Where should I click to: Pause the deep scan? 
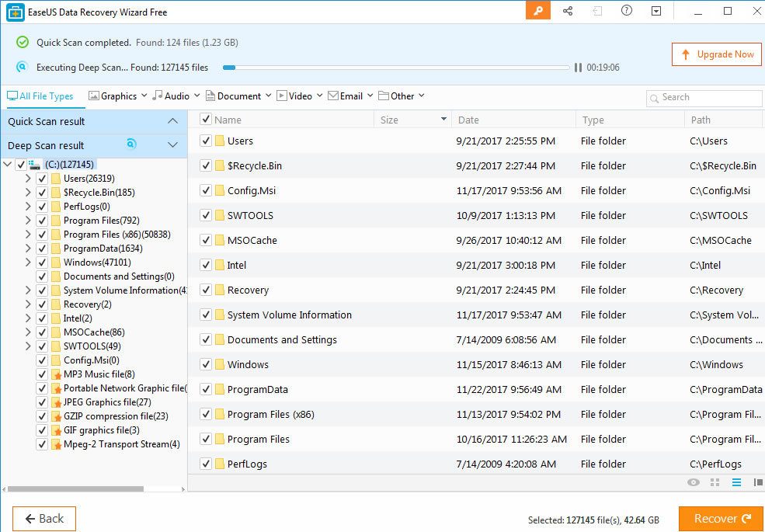pos(578,68)
